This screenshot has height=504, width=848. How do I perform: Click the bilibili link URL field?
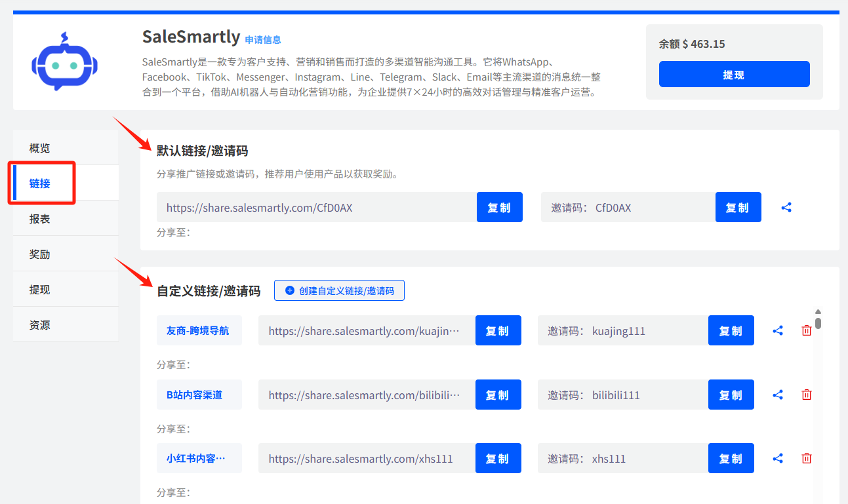(x=367, y=395)
